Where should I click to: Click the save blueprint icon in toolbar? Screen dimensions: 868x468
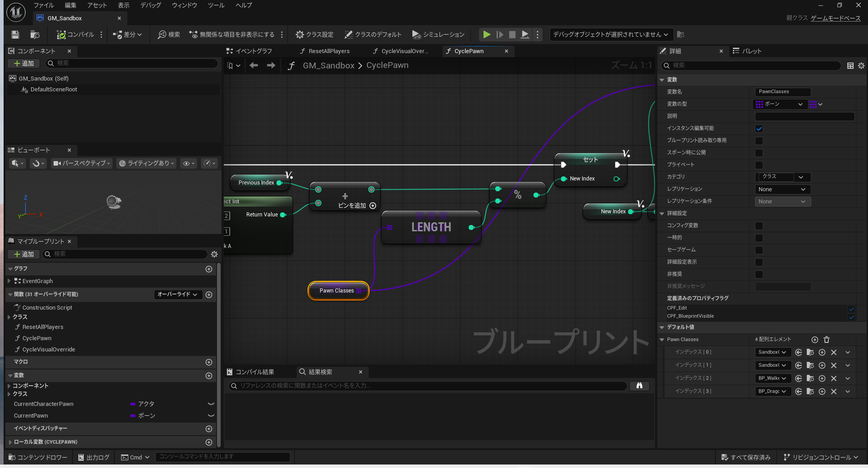coord(15,35)
